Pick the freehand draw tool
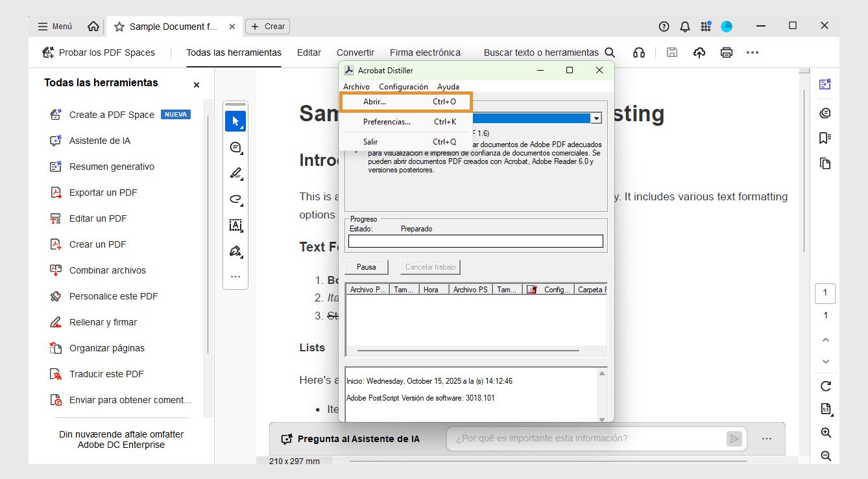868x479 pixels. tap(235, 200)
